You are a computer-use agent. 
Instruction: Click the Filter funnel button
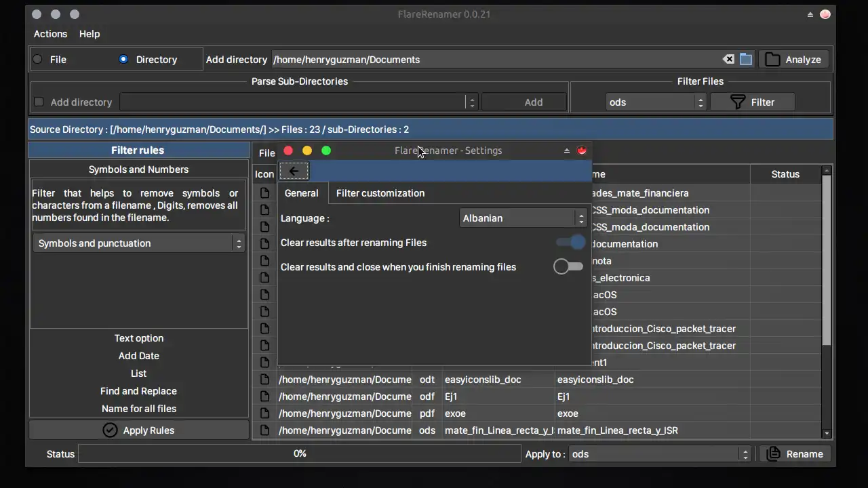(752, 102)
